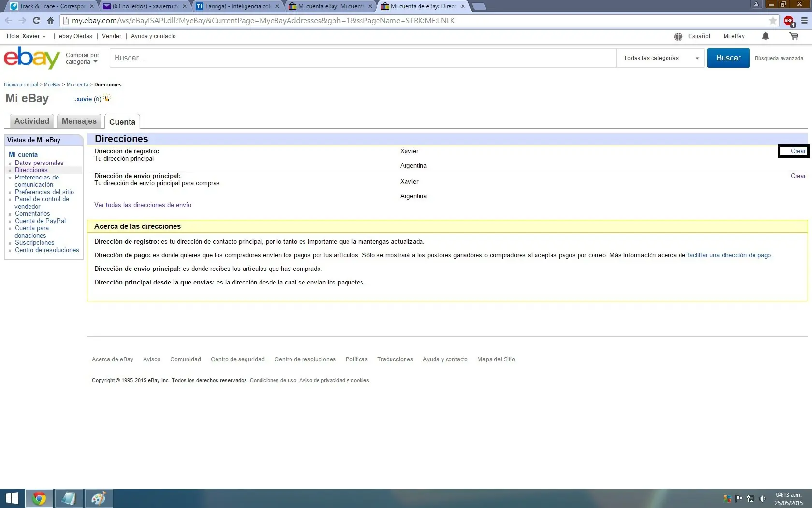Open Suscripciones in sidebar

tap(34, 243)
